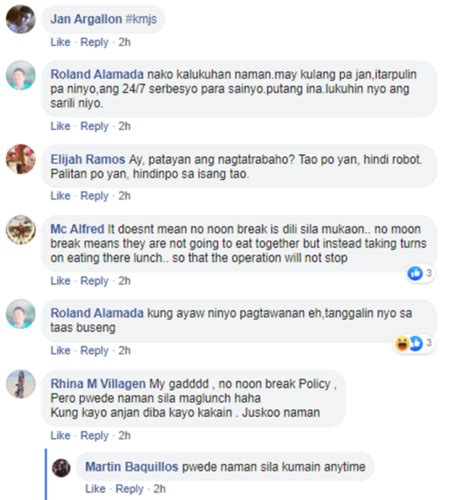Click Rhina M Villagen's avatar
The width and height of the screenshot is (463, 500).
[x=21, y=384]
